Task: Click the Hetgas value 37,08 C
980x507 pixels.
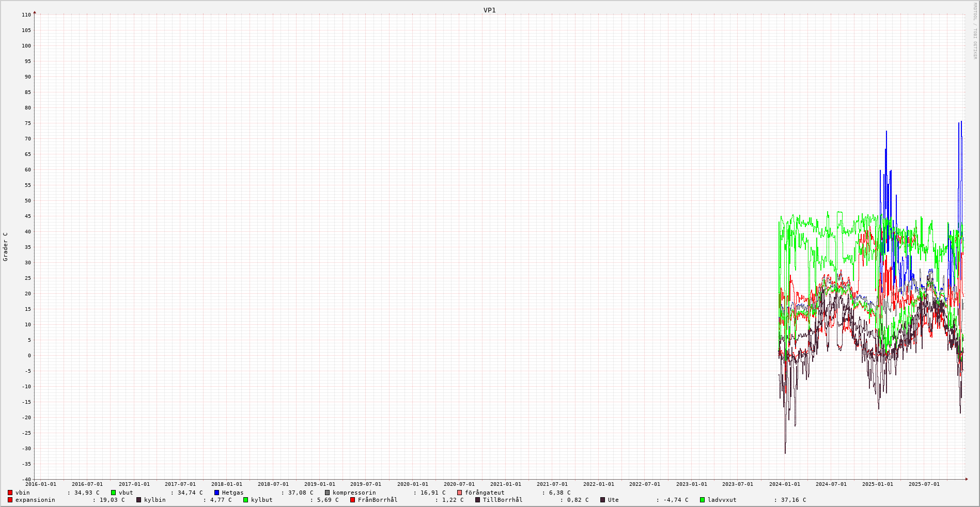Action: pos(300,493)
